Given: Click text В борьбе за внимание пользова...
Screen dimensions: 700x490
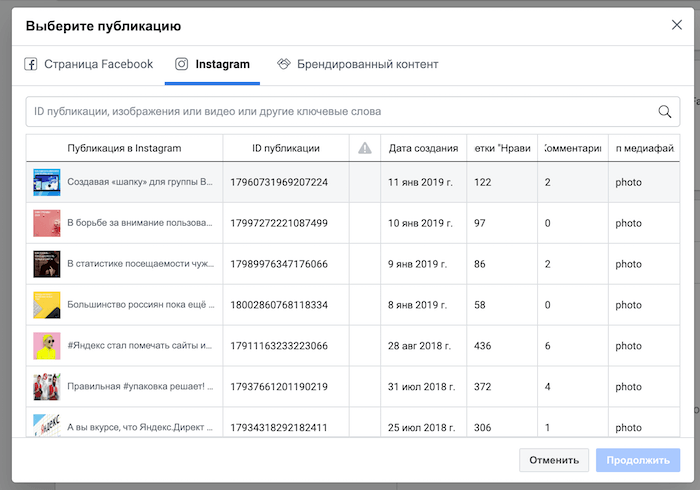Looking at the screenshot, I should pyautogui.click(x=140, y=223).
